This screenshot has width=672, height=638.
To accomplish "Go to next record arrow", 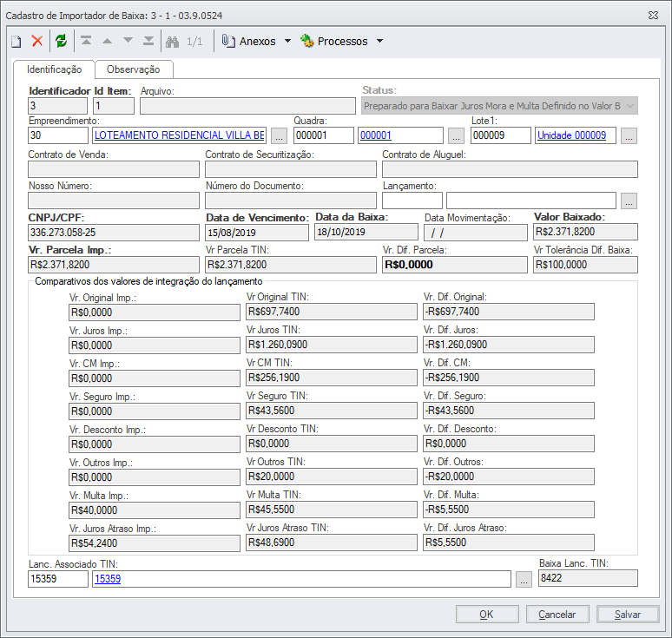I will 128,41.
